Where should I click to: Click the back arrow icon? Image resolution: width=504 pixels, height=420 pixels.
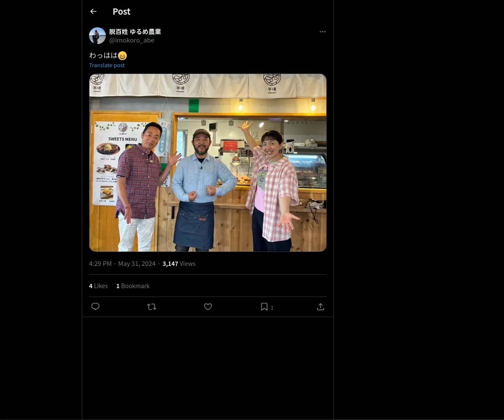[x=93, y=12]
